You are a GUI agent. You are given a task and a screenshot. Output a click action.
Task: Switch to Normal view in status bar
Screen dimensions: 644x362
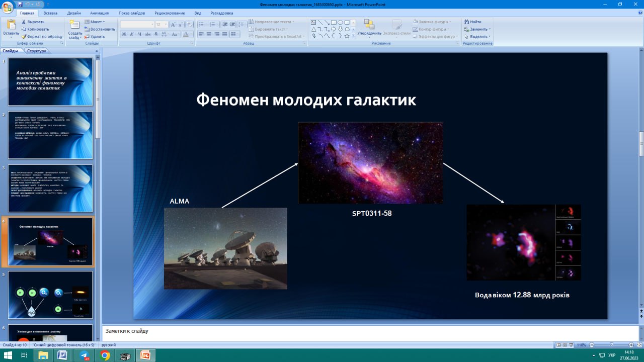point(558,345)
